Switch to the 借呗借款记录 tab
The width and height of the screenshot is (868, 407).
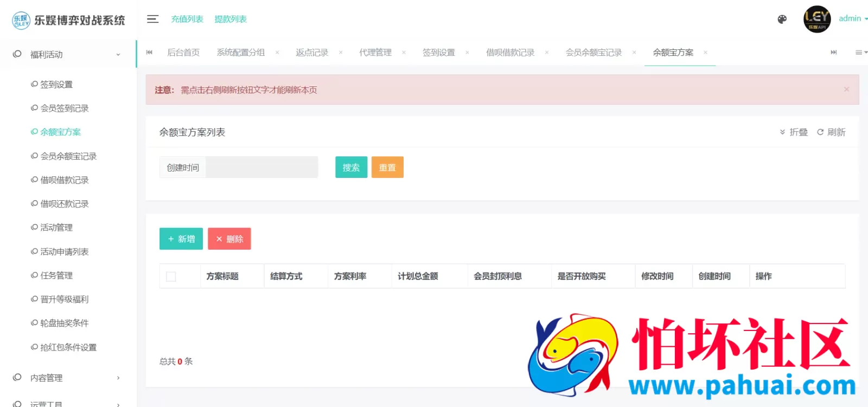(x=510, y=53)
